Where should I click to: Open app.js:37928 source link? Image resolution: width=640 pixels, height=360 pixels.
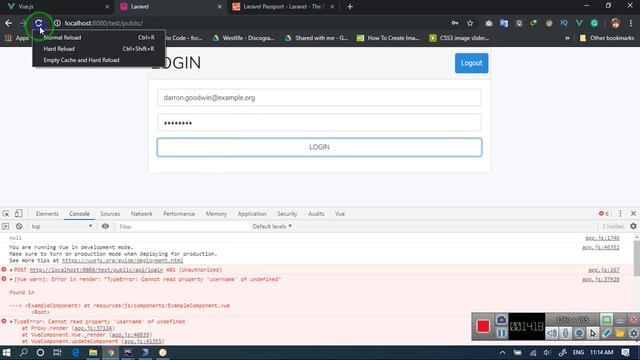click(600, 279)
